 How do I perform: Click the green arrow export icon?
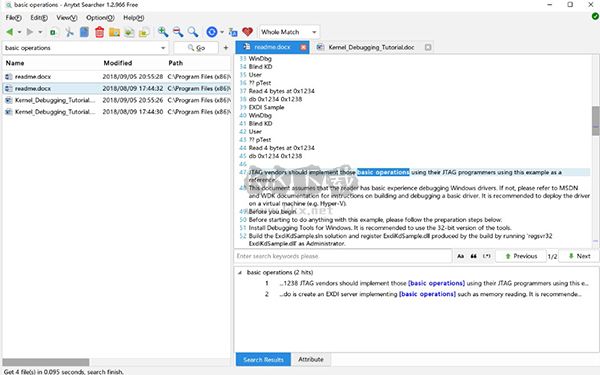(129, 32)
